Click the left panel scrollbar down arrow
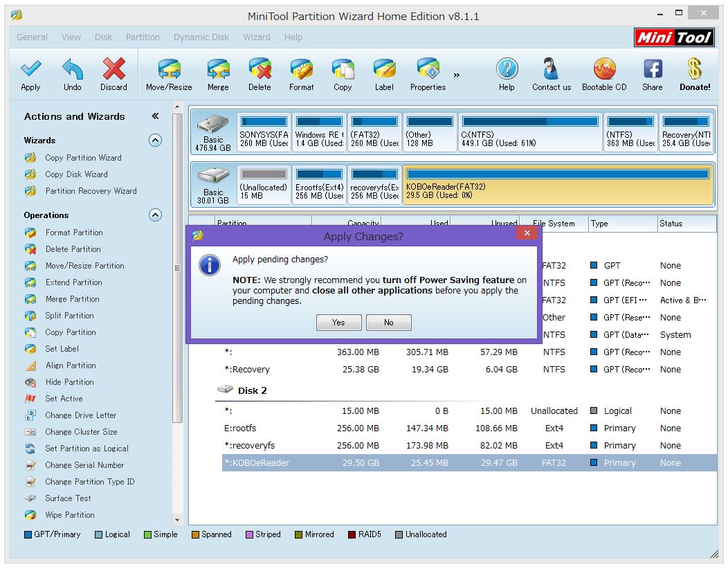The height and width of the screenshot is (569, 728). coord(177,520)
